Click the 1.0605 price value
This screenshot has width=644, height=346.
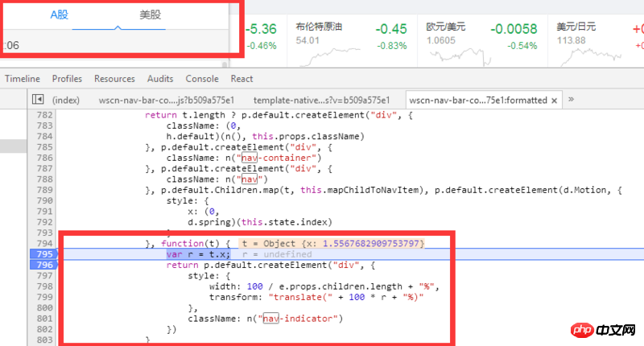pos(440,40)
